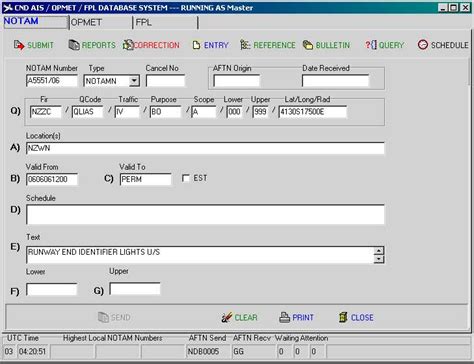Open the SCHEDULE clock icon
Screen dimensions: 474x364
[423, 45]
